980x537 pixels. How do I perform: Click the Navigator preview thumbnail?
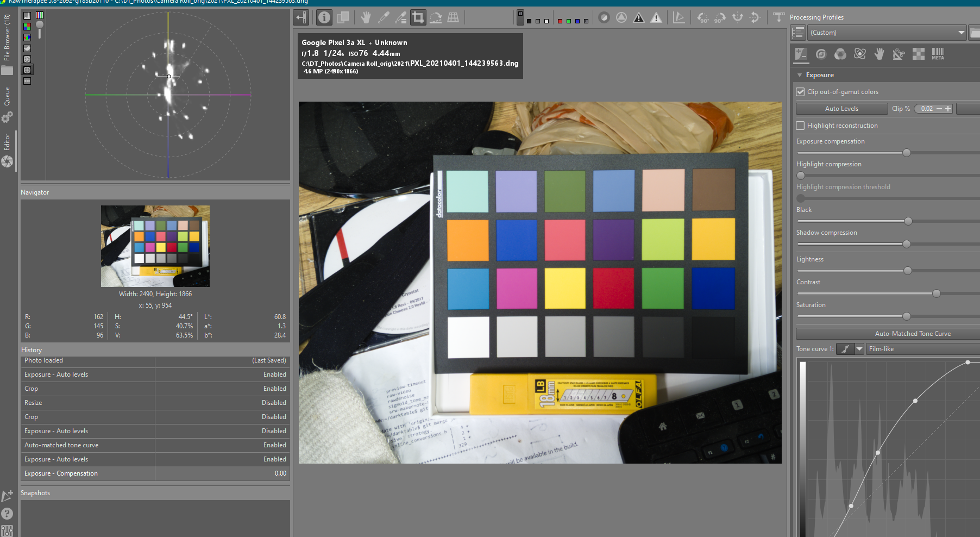[x=155, y=246]
